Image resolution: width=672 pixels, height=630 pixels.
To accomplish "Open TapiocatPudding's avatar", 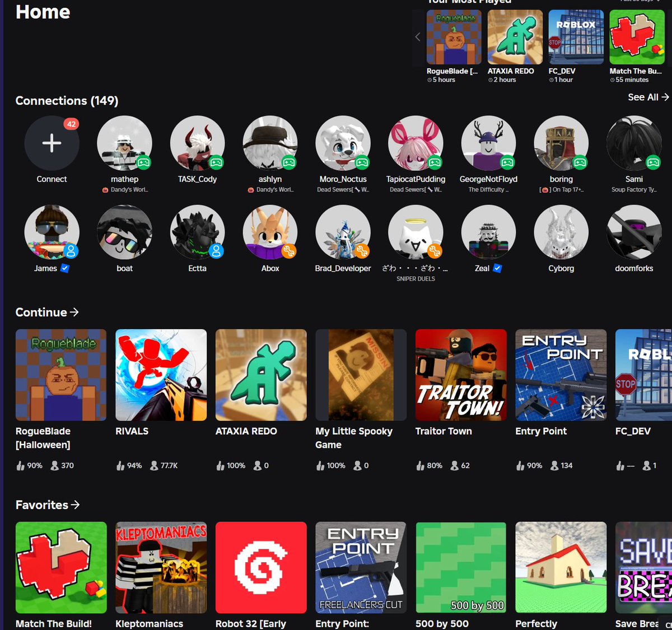I will click(x=416, y=143).
